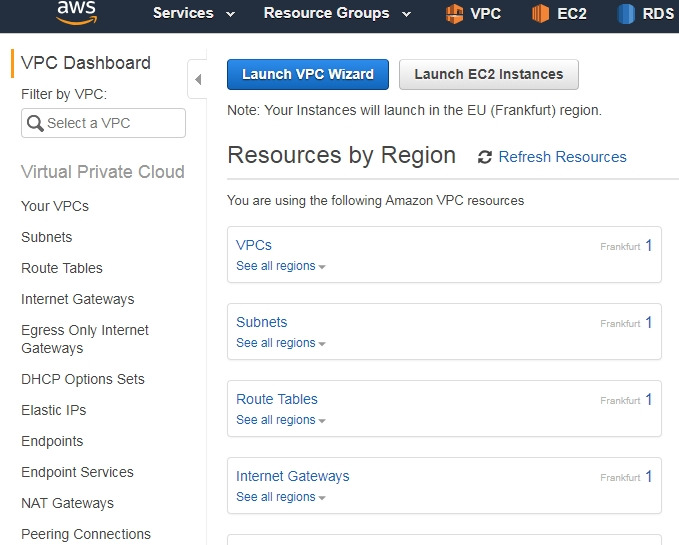The image size is (679, 545).
Task: Click the Select a VPC filter field
Action: click(x=103, y=123)
